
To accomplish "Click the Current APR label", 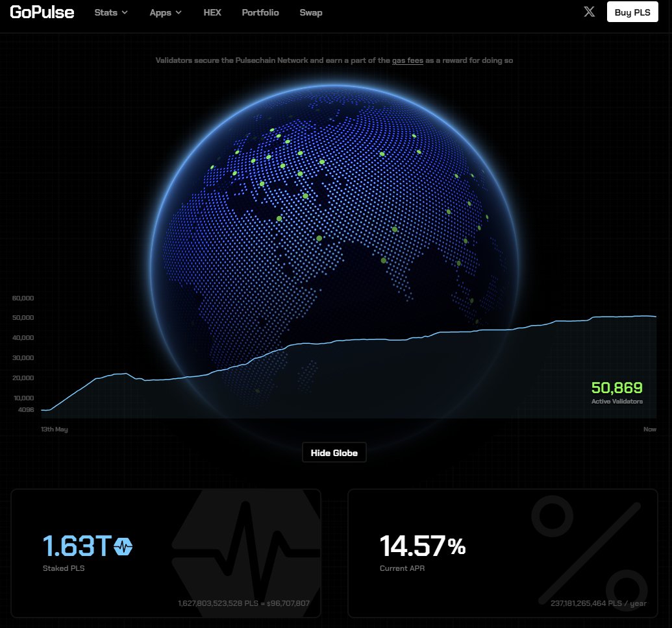I will tap(402, 568).
